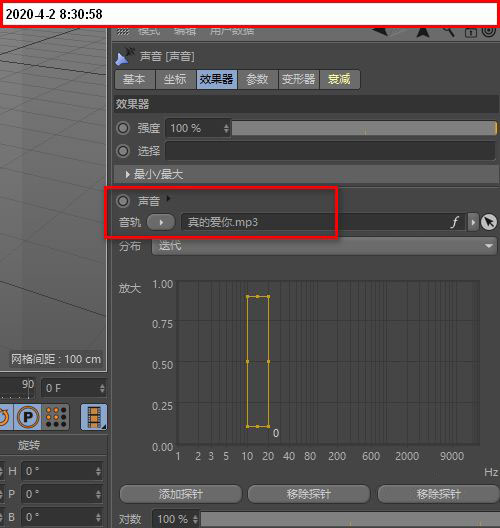The width and height of the screenshot is (500, 528).
Task: Click the H rotation 0° field
Action: (x=62, y=471)
